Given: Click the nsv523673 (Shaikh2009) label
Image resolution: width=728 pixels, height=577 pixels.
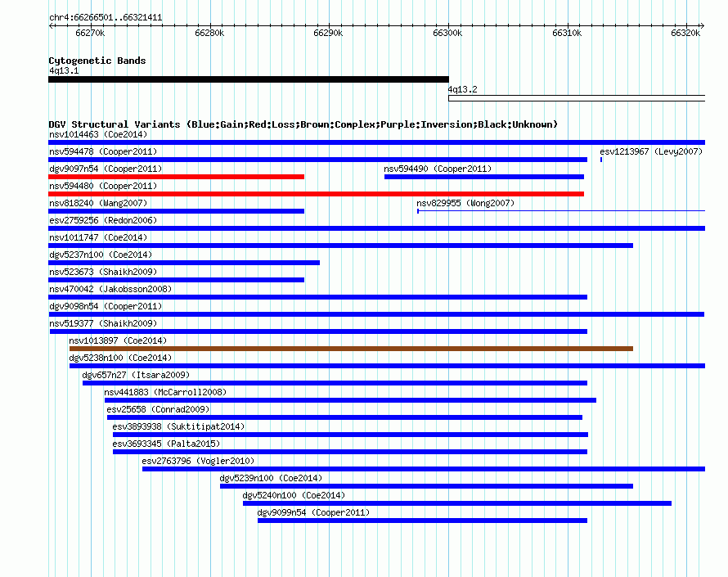Looking at the screenshot, I should tap(103, 273).
